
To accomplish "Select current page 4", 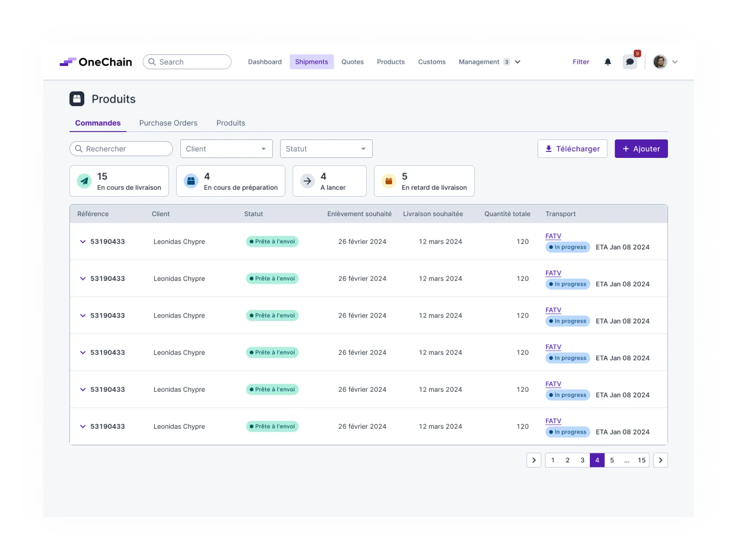I will tap(597, 460).
